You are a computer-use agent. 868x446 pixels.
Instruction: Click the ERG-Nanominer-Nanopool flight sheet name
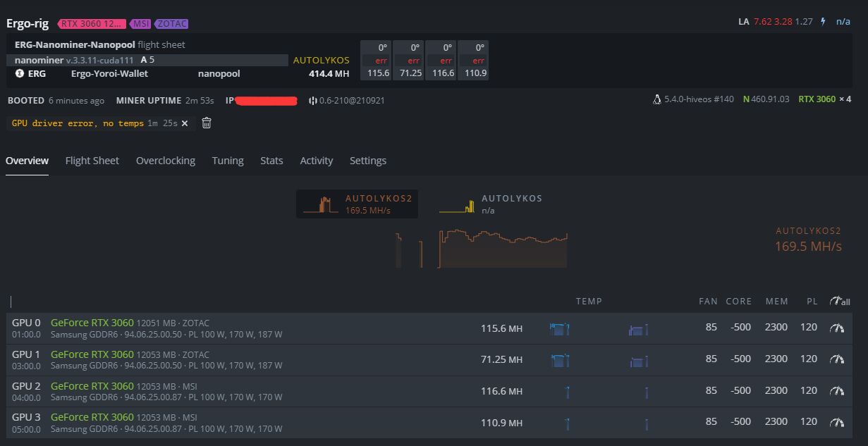[x=75, y=44]
